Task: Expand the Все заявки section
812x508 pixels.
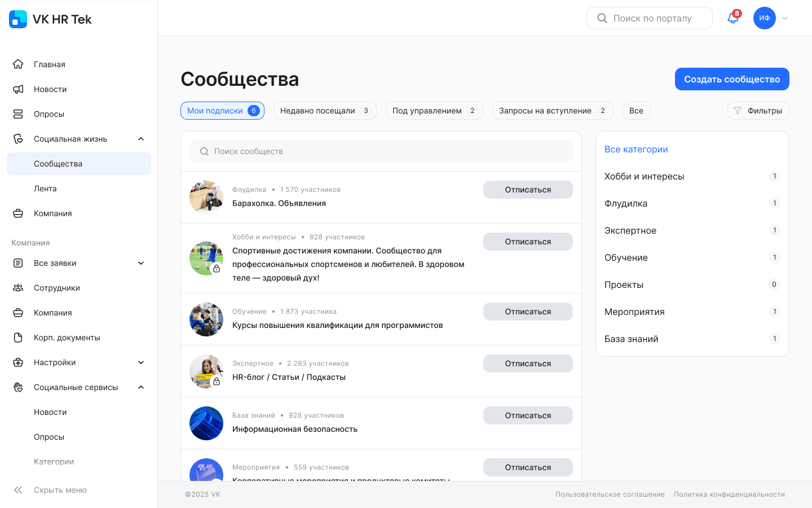Action: pyautogui.click(x=140, y=262)
